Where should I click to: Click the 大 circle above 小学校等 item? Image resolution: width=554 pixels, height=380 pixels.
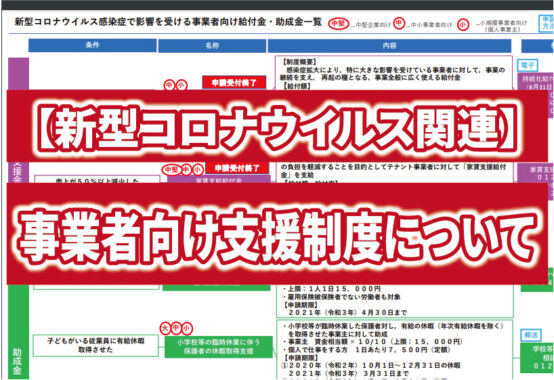pyautogui.click(x=165, y=328)
